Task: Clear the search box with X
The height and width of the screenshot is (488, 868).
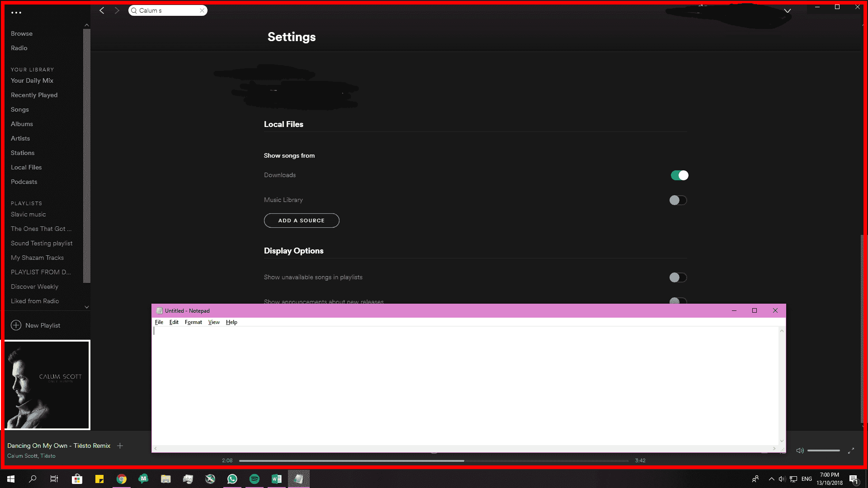Action: click(x=202, y=10)
